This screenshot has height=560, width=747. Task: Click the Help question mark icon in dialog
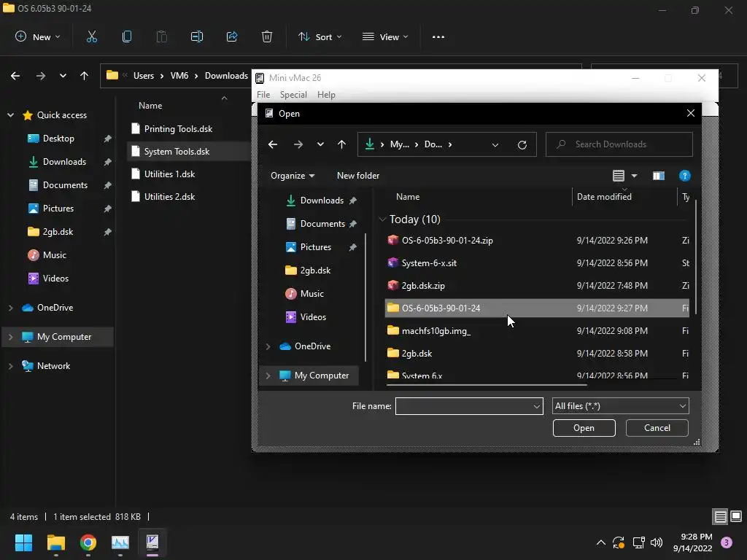tap(684, 176)
